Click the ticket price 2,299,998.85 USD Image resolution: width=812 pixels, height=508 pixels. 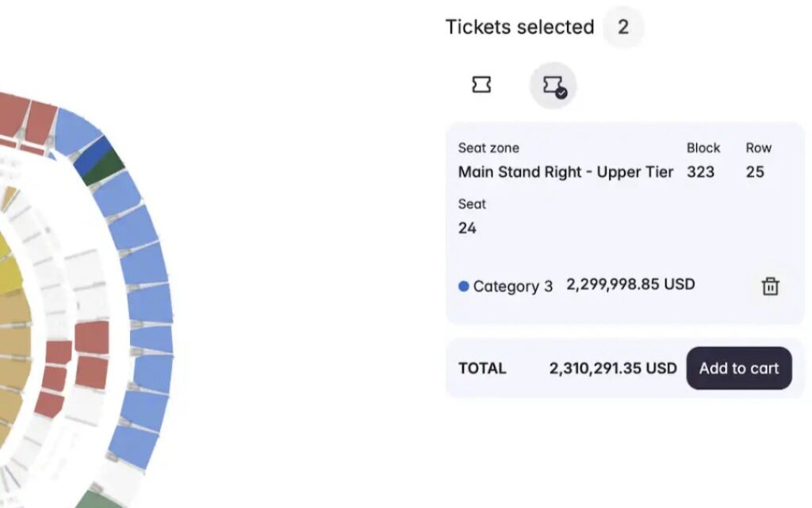click(630, 285)
